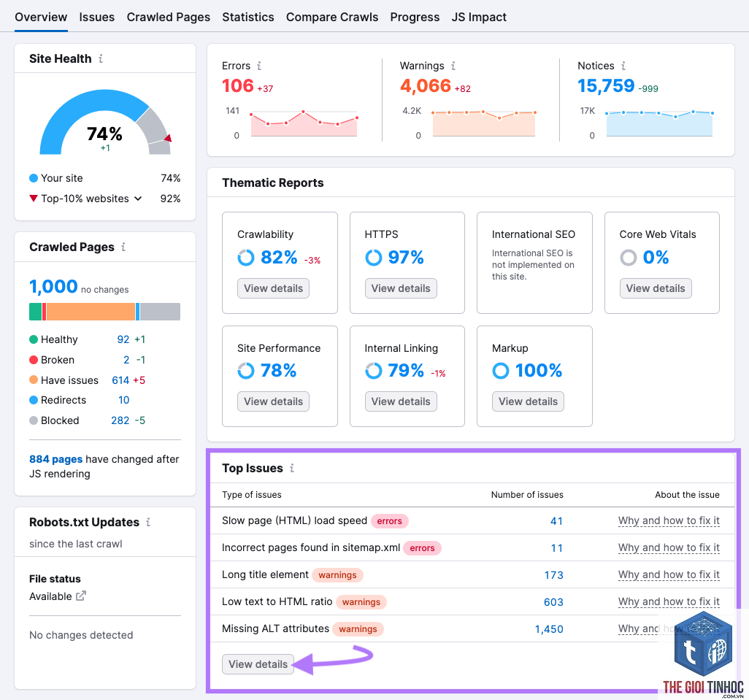Open fix guide for Long title element
The image size is (749, 700).
click(x=669, y=575)
